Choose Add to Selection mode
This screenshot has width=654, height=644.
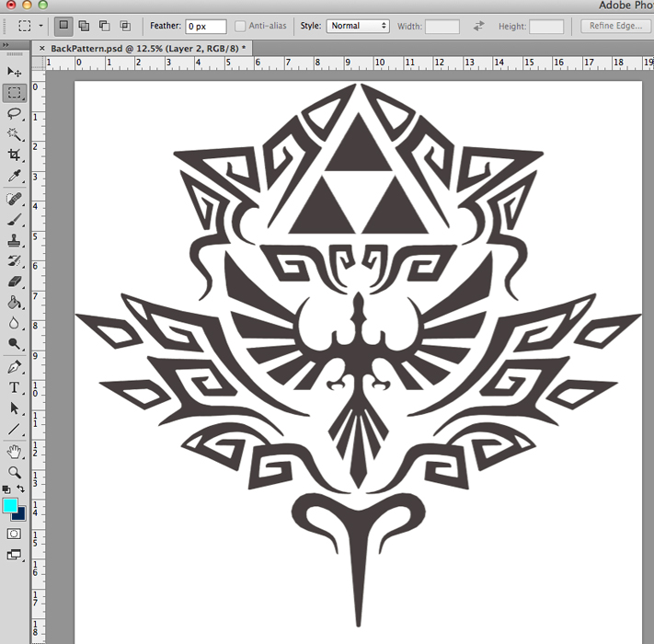[x=84, y=26]
